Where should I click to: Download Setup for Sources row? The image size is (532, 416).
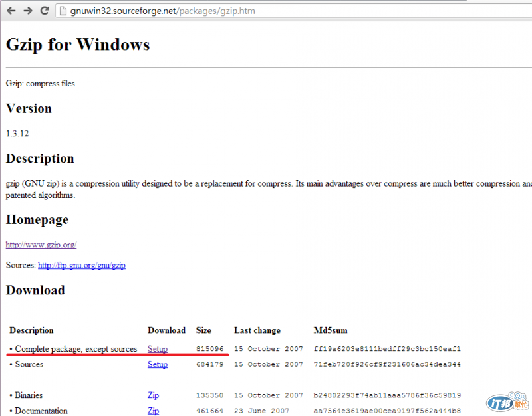coord(158,364)
